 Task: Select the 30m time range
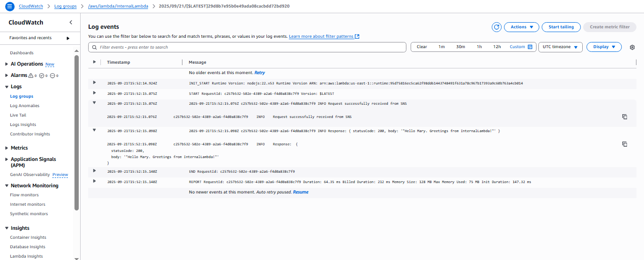pyautogui.click(x=461, y=47)
